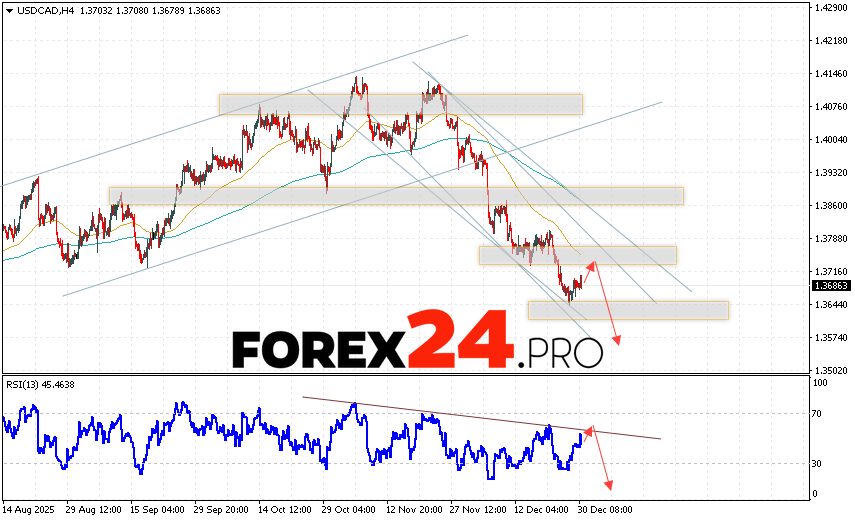Image resolution: width=855 pixels, height=521 pixels.
Task: Select the small gray zone near 1.37880
Action: tap(577, 255)
